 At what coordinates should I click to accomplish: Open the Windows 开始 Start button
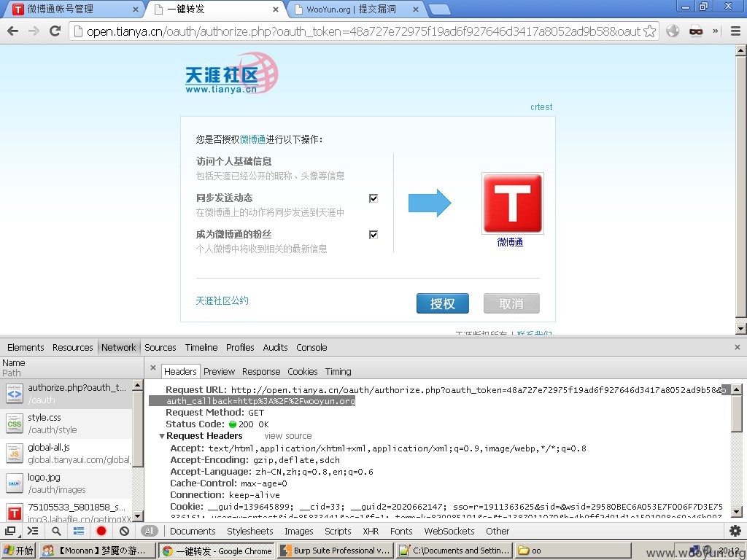click(x=18, y=551)
